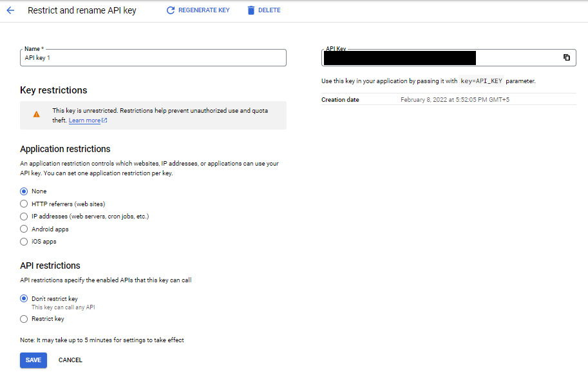Click the 'Creation date' label
The height and width of the screenshot is (377, 588).
pyautogui.click(x=340, y=100)
